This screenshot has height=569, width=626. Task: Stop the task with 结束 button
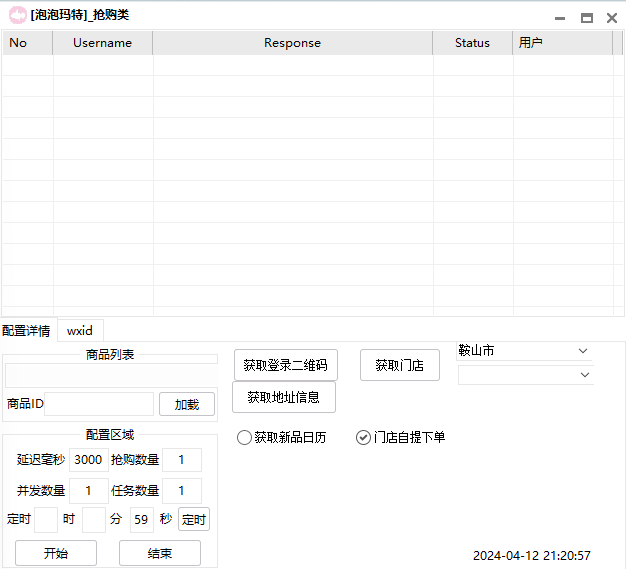pos(160,553)
